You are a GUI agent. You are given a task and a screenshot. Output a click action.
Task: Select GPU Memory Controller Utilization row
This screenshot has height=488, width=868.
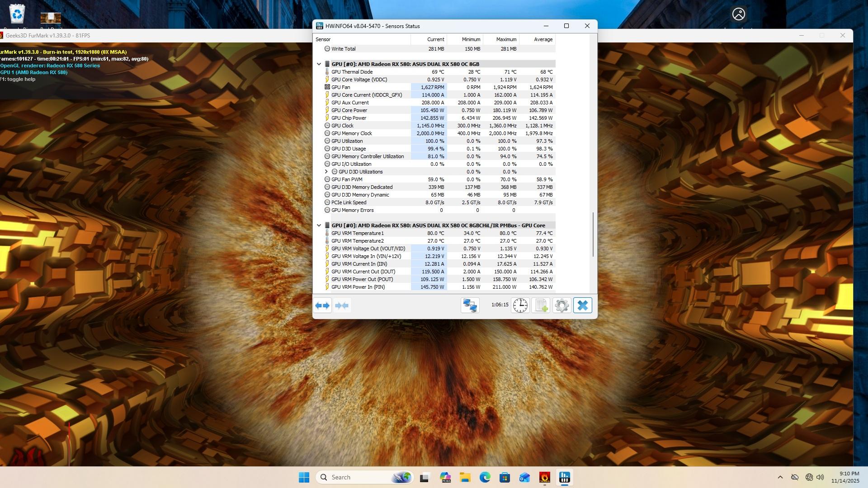[434, 156]
